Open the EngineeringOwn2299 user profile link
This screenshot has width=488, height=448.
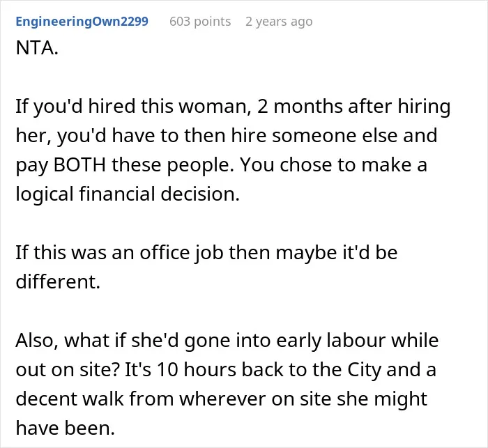[82, 22]
